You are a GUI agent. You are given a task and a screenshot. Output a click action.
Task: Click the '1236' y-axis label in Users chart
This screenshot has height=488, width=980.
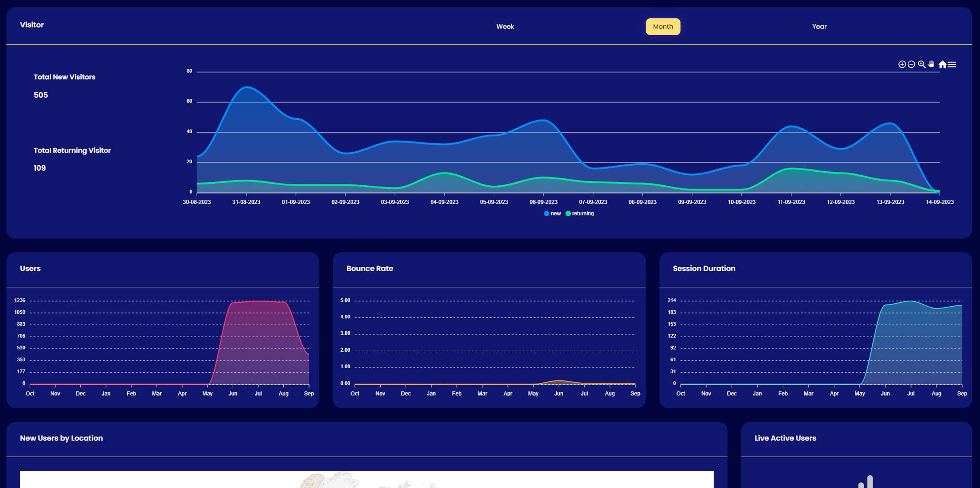pyautogui.click(x=20, y=300)
